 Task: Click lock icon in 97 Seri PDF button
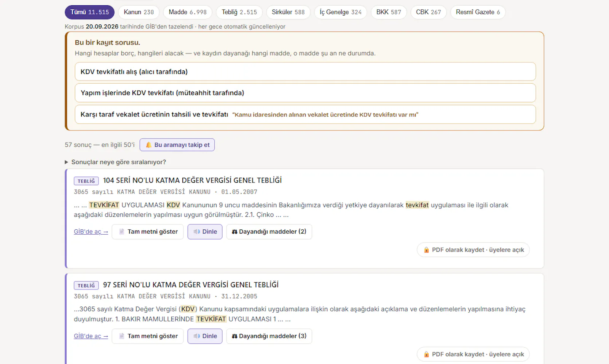tap(426, 354)
